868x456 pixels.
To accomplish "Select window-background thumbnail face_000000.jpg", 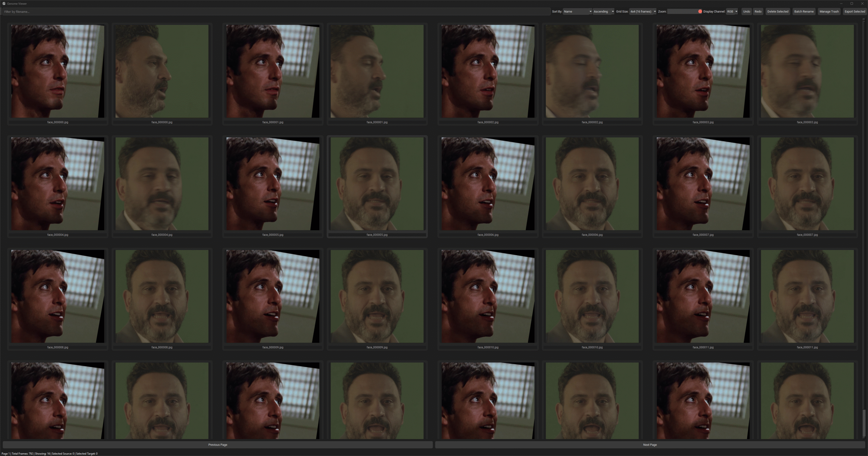I will (x=58, y=71).
